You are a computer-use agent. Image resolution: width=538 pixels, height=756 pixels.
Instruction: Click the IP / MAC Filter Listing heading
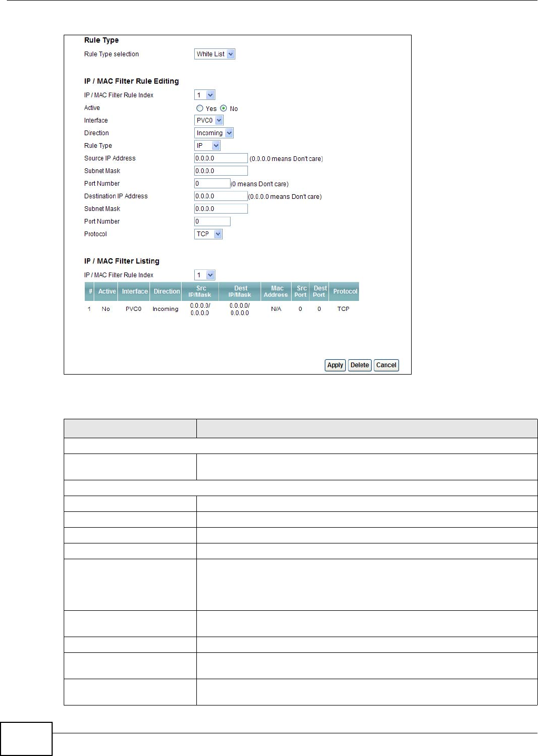point(122,261)
